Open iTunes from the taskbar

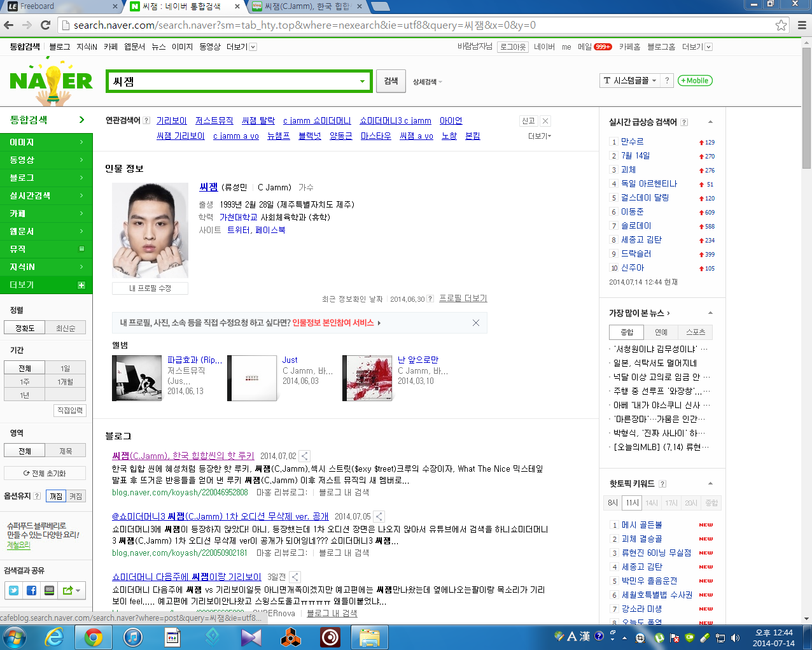[x=132, y=637]
